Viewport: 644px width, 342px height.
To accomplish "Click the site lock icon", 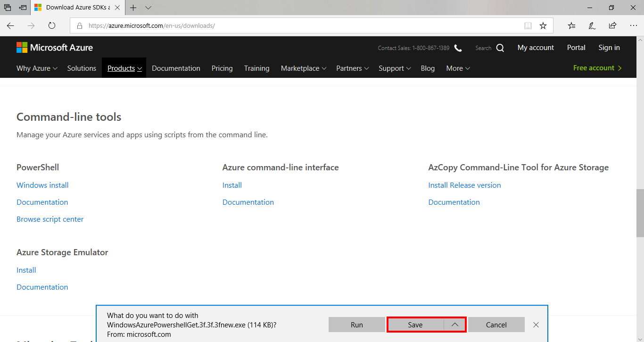I will point(80,26).
